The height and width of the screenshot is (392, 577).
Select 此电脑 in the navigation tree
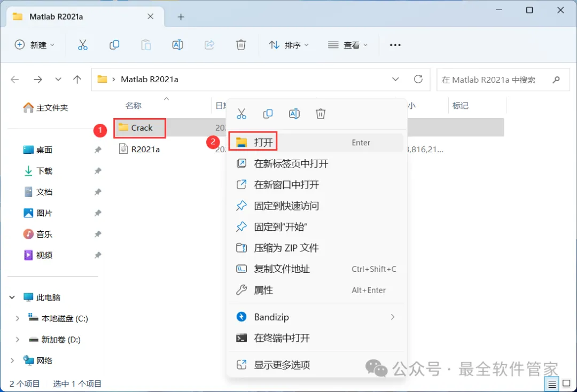point(42,297)
